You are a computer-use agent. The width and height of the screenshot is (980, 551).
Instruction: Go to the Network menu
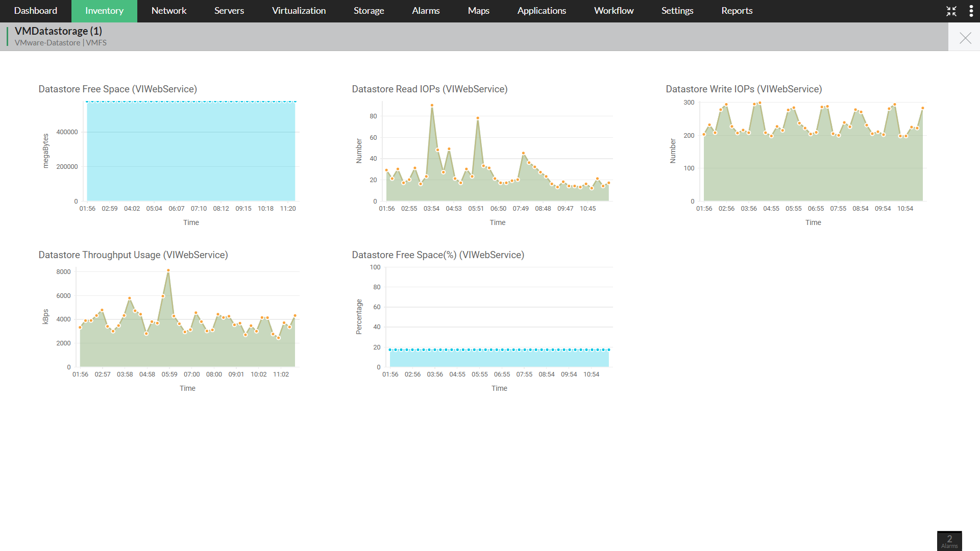coord(169,11)
